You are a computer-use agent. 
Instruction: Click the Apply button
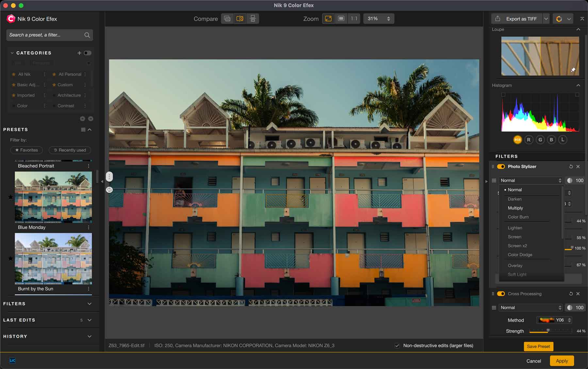pos(562,361)
